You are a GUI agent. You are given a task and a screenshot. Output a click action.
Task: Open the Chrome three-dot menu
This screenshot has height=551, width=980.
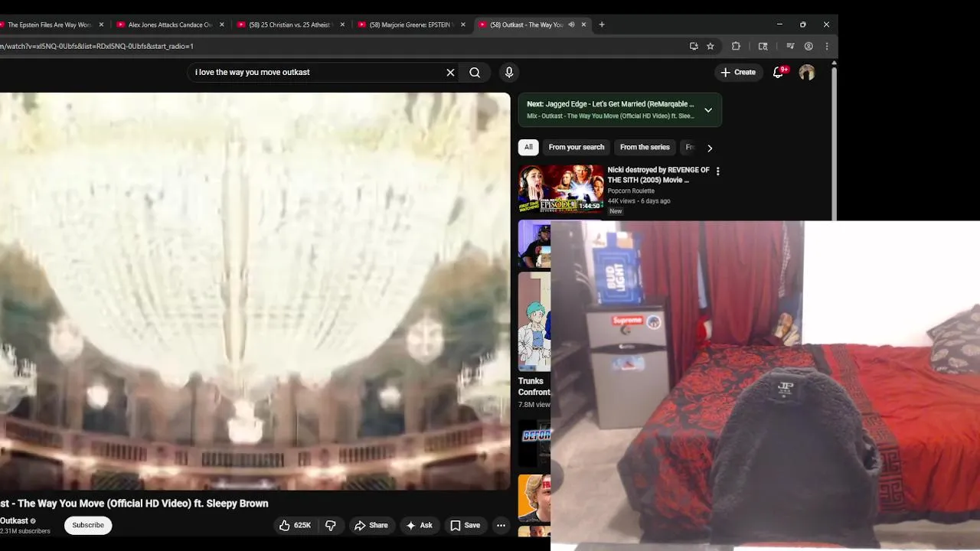tap(827, 46)
